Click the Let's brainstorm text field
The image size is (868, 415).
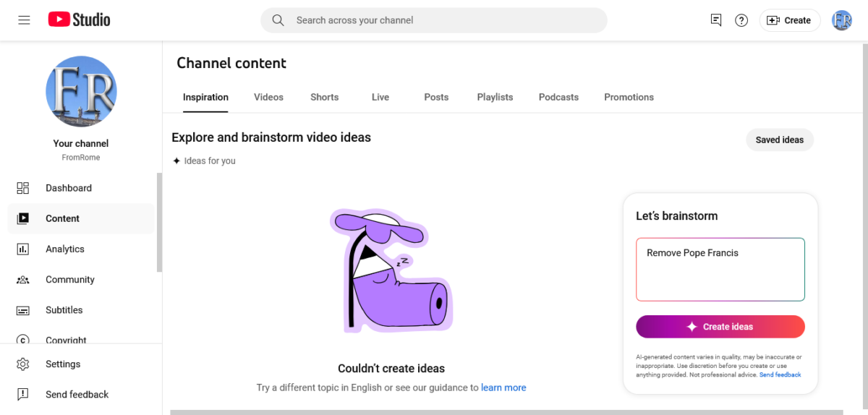(720, 269)
